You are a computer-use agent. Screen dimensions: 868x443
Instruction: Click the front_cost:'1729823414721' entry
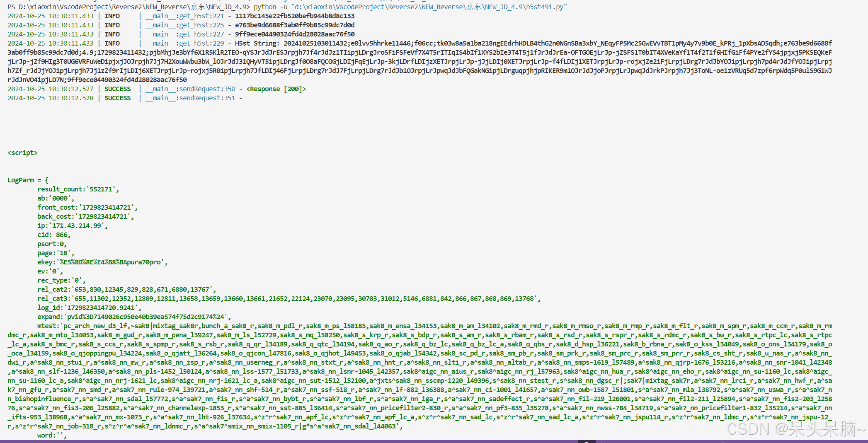coord(87,207)
